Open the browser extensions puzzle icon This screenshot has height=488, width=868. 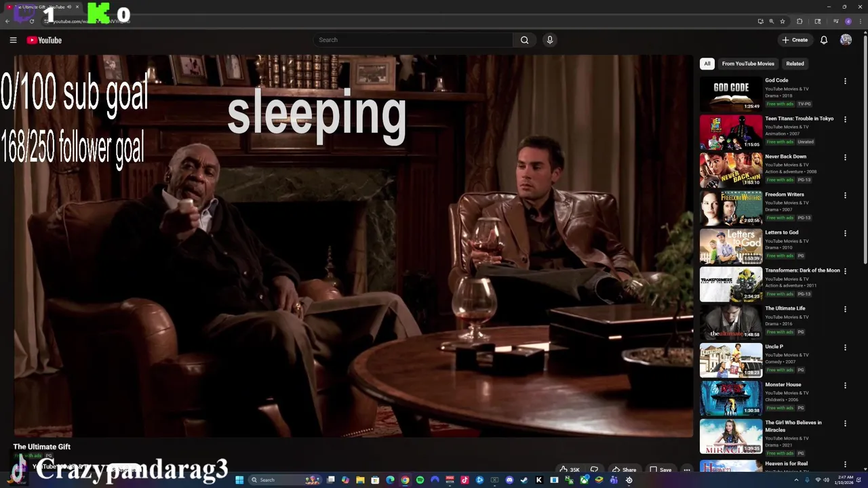coord(800,21)
